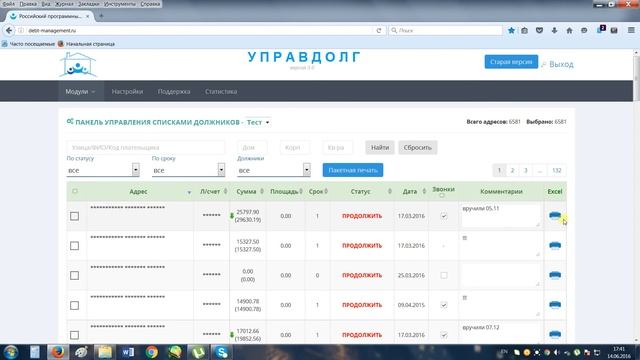Click the Найти search button
The image size is (640, 360).
380,147
